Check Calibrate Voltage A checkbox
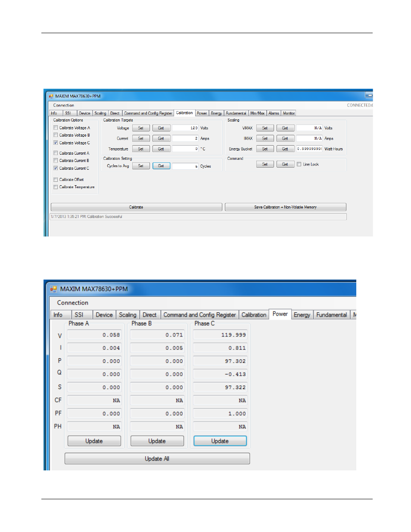Screen dimensions: 411x532 tap(56, 128)
